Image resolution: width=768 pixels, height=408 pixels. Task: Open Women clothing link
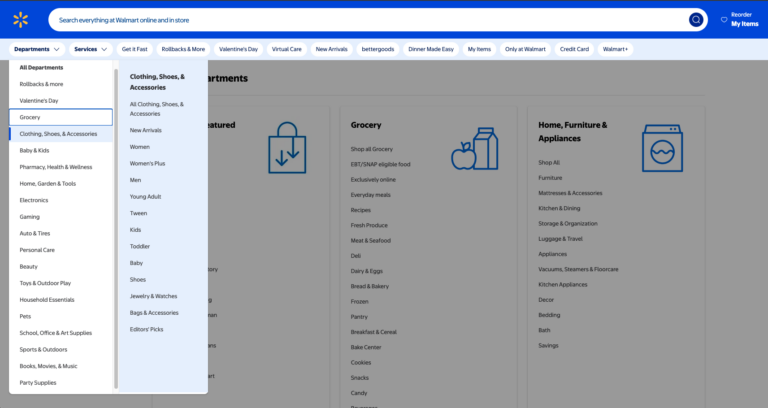[140, 147]
